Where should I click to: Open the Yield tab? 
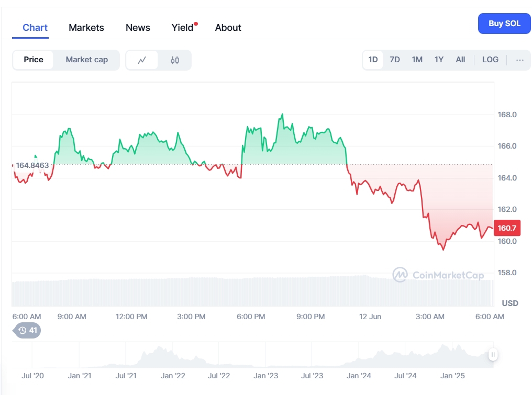click(x=183, y=28)
